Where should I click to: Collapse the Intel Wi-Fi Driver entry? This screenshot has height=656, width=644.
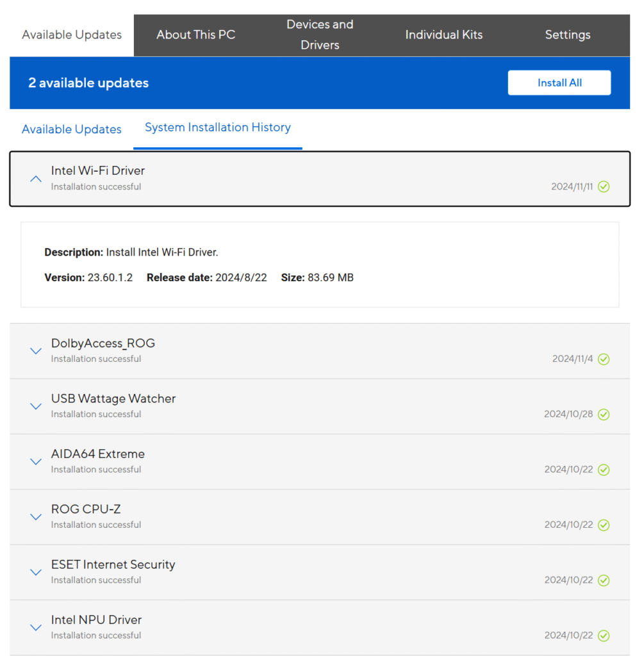[36, 179]
